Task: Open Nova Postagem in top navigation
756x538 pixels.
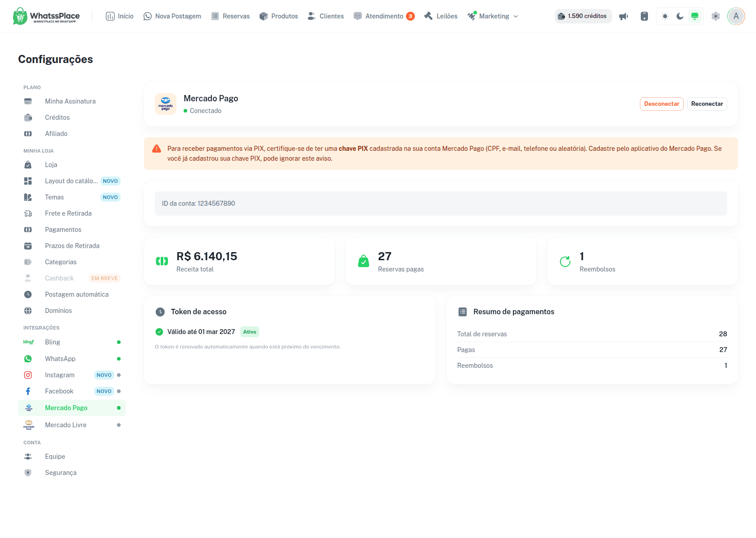Action: point(172,16)
